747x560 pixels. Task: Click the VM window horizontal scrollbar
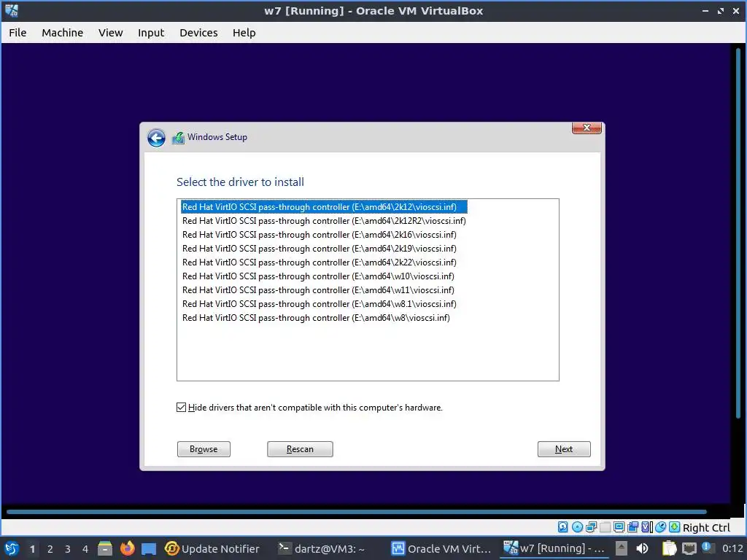(x=356, y=512)
